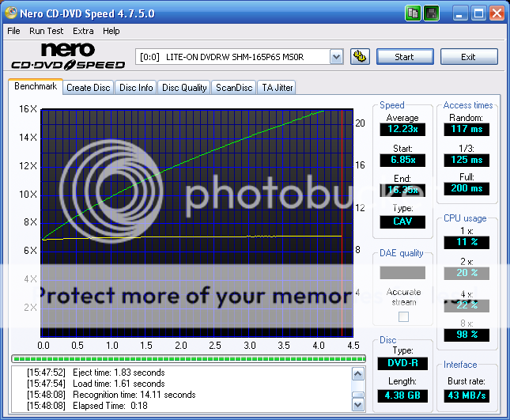The width and height of the screenshot is (510, 420).
Task: Click the save floppy disk icon
Action: tap(431, 13)
